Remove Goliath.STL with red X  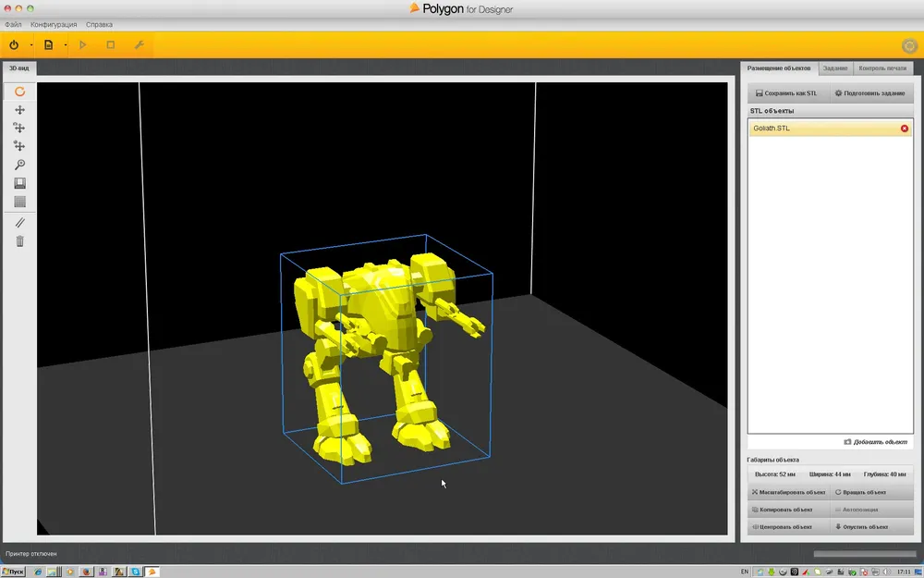click(905, 129)
